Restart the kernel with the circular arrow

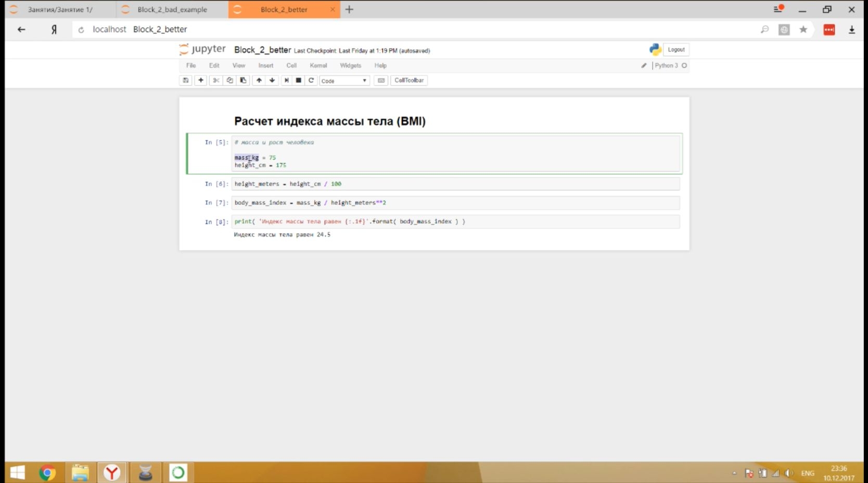click(x=311, y=80)
